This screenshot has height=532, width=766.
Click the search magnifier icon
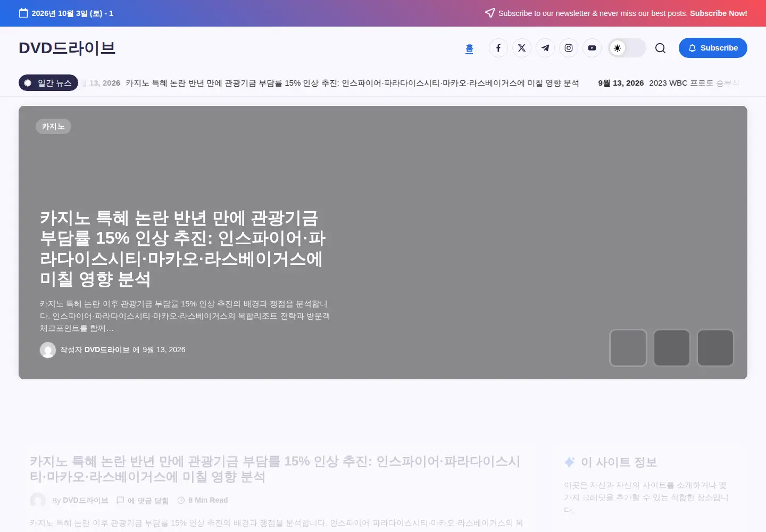click(x=660, y=48)
